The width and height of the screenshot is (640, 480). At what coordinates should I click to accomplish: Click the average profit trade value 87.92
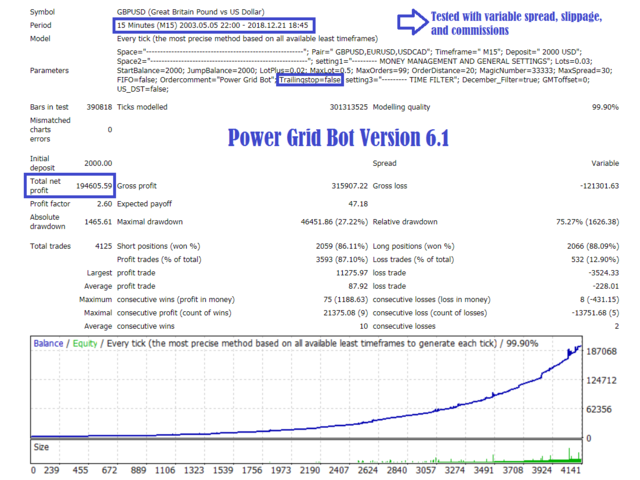coord(358,286)
